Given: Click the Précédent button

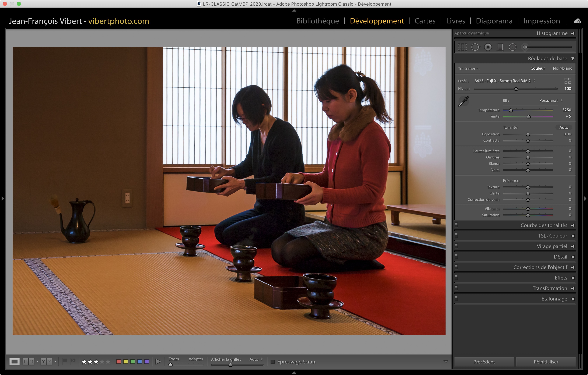Looking at the screenshot, I should (484, 362).
